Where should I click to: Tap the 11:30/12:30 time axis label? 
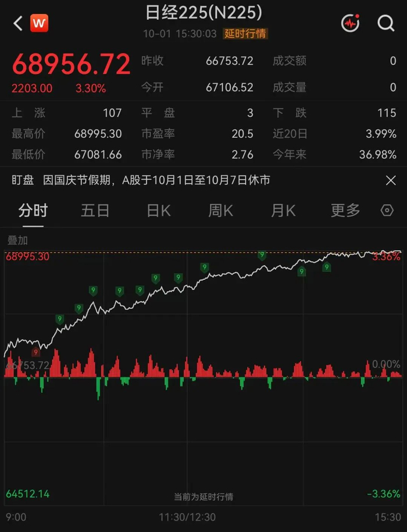coord(187,517)
